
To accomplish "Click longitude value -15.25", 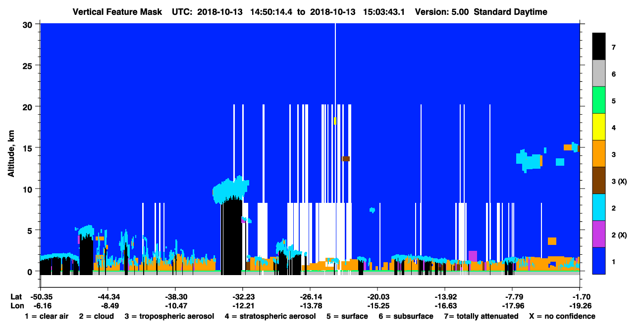I will [377, 305].
